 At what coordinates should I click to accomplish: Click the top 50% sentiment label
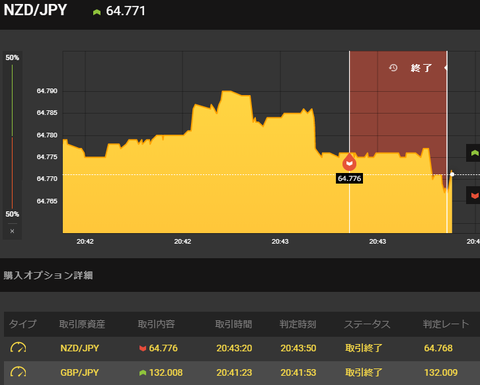pyautogui.click(x=12, y=58)
